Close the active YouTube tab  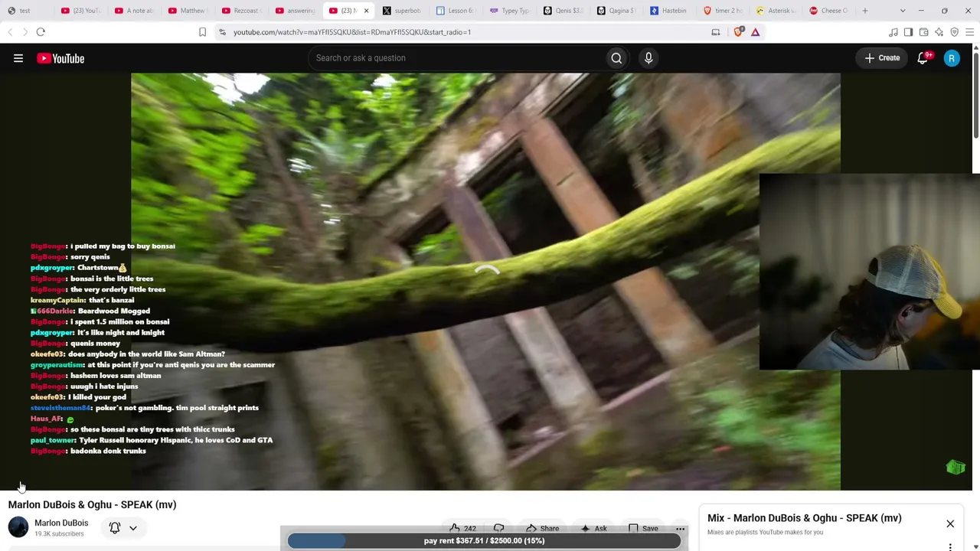366,11
